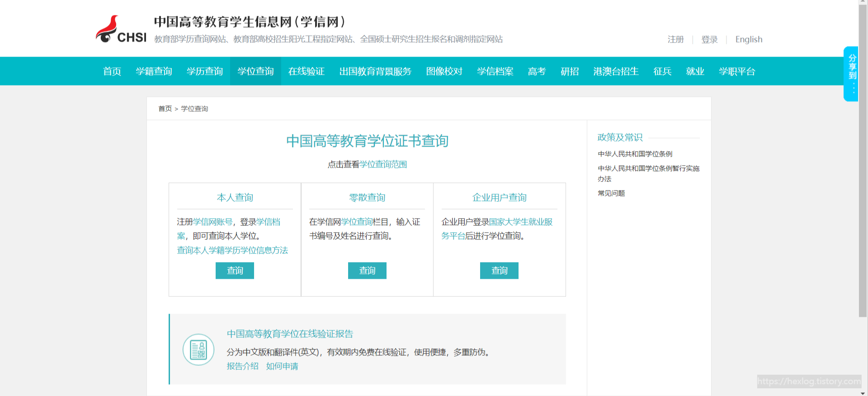
Task: Click the 中国高等教育学位证书查询 page title
Action: 367,141
